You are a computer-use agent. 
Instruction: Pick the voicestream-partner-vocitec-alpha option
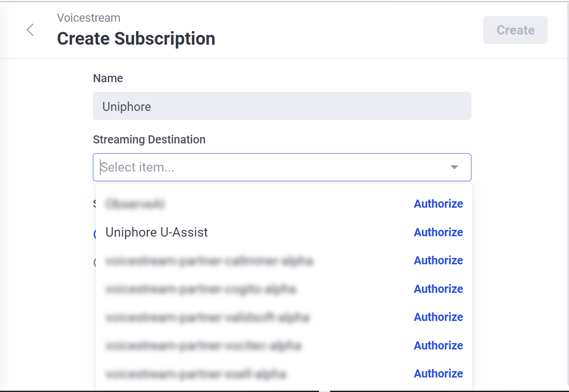coord(203,346)
